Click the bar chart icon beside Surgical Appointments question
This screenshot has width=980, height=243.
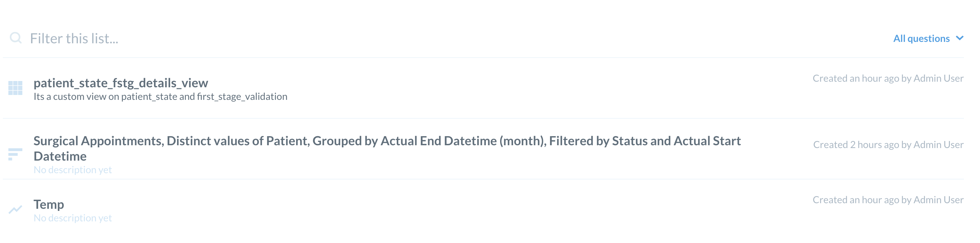(14, 154)
